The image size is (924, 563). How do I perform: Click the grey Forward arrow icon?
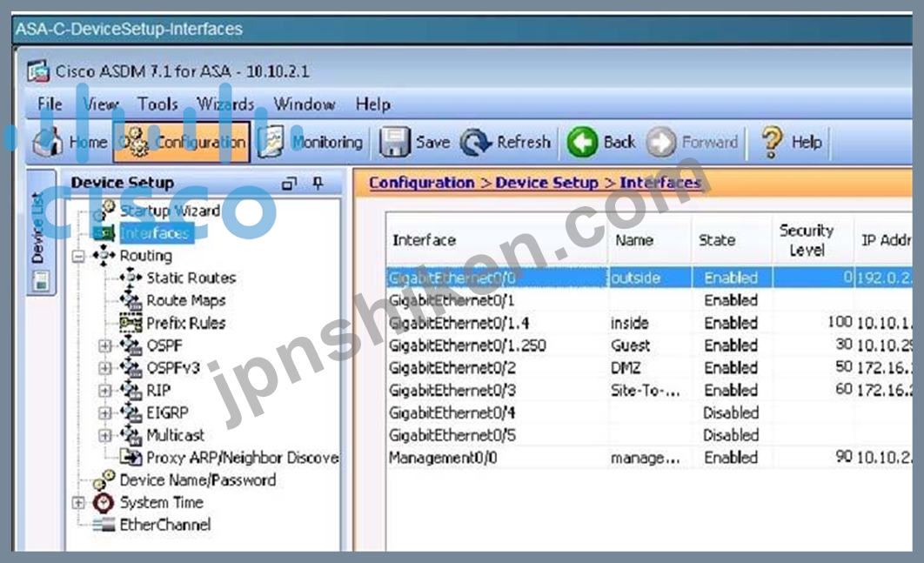[x=660, y=142]
